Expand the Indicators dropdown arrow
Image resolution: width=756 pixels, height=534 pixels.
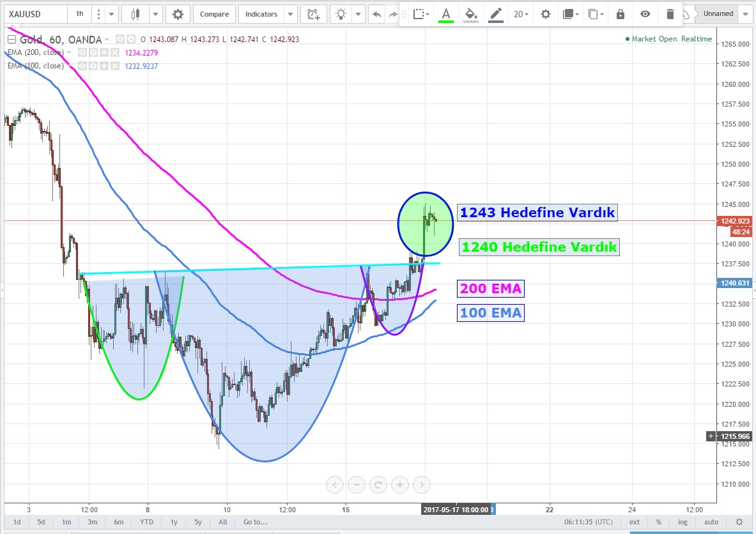(290, 14)
